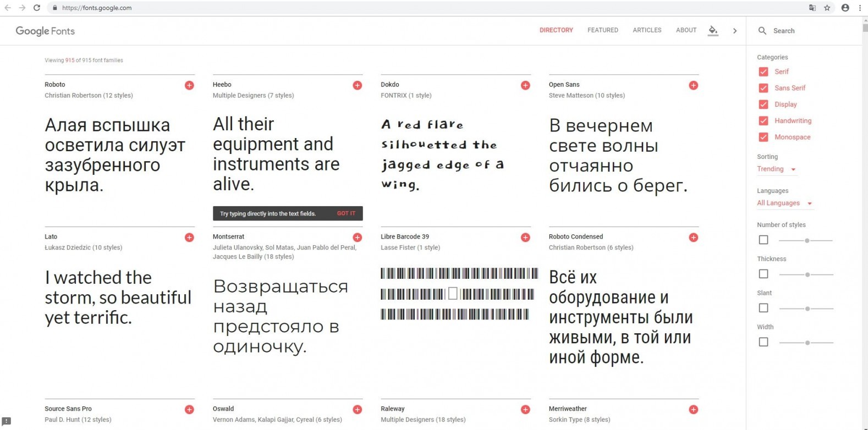The height and width of the screenshot is (430, 868).
Task: Click the feedback icon at bottom left
Action: click(x=7, y=421)
